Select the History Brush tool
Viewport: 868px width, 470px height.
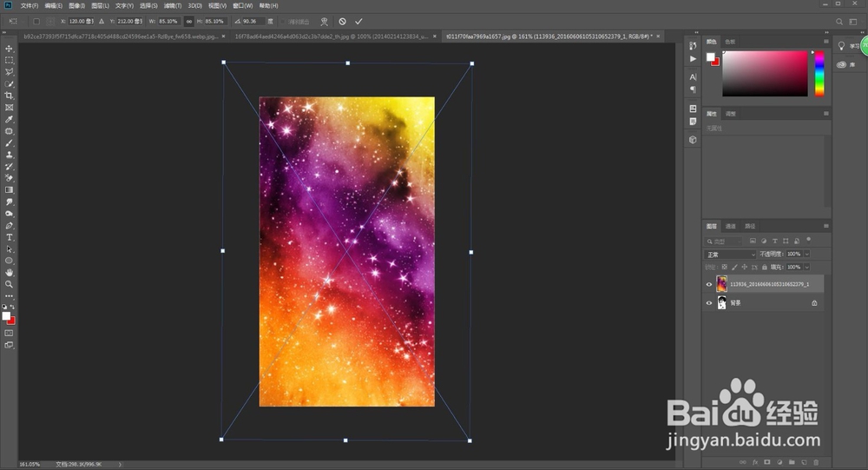[9, 166]
